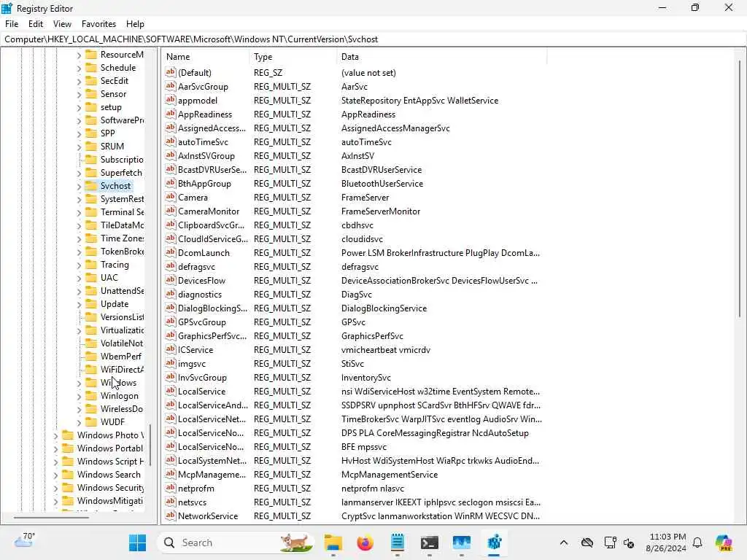Select the VersionsList folder icon
The image size is (747, 560).
(91, 317)
